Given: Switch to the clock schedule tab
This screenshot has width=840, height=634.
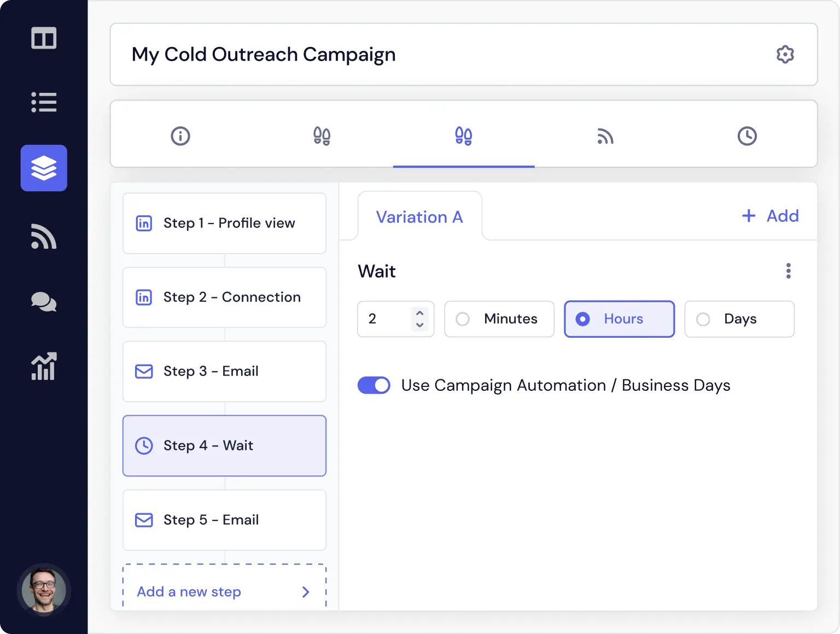Looking at the screenshot, I should 747,136.
